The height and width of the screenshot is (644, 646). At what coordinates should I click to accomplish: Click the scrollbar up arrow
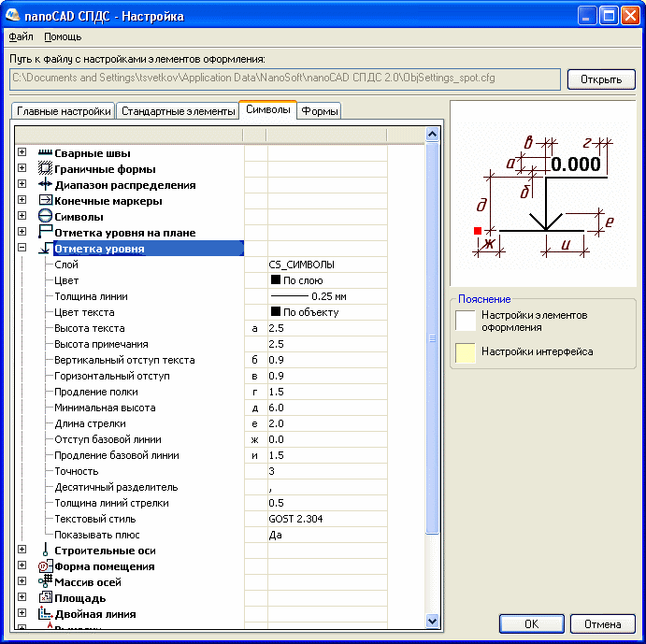pos(432,135)
